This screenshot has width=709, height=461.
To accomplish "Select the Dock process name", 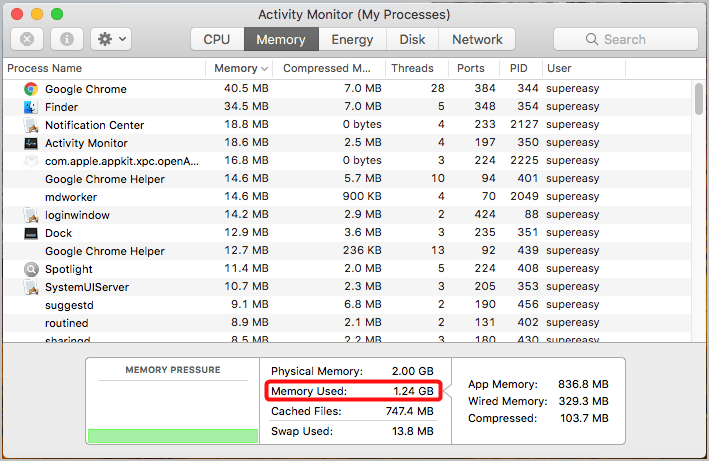I will click(58, 233).
